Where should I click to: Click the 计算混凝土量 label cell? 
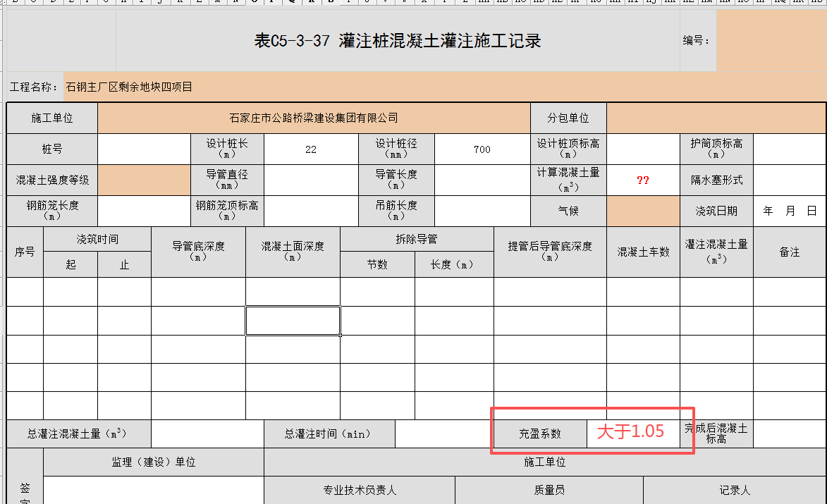tap(568, 180)
